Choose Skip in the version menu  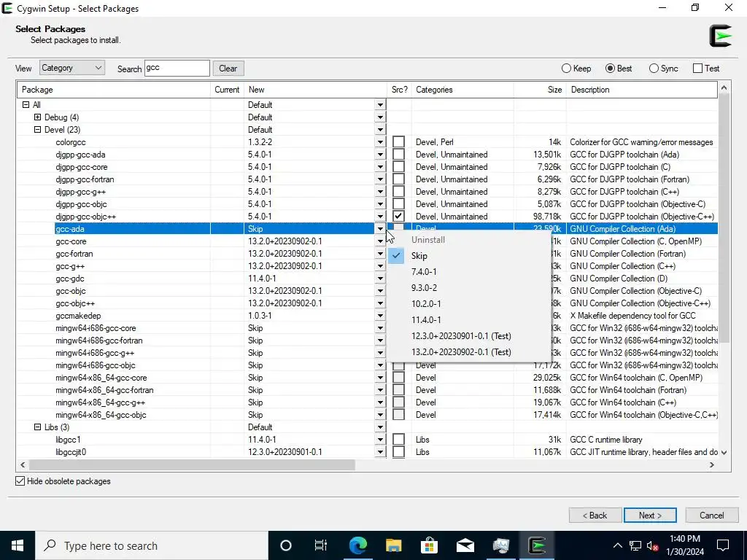469,256
